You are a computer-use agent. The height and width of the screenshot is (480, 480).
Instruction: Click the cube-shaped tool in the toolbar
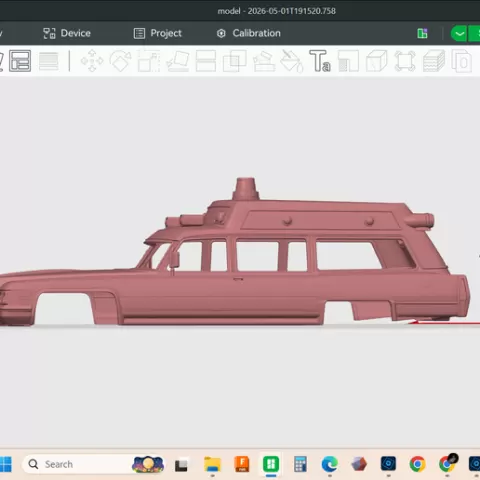pos(377,61)
